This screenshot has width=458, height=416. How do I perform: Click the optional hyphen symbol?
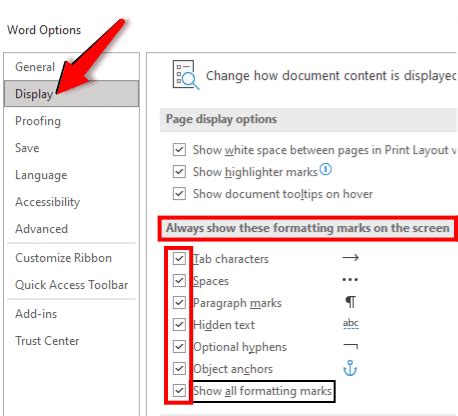351,346
